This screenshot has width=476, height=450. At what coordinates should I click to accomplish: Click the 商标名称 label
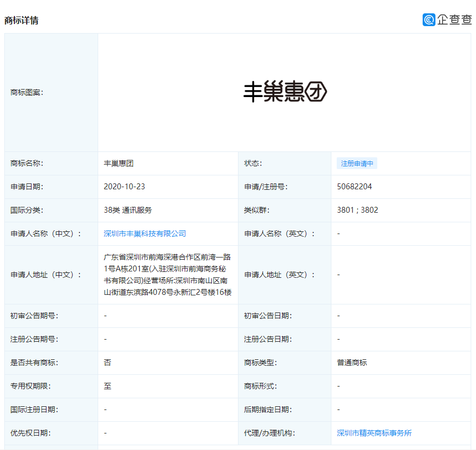27,164
